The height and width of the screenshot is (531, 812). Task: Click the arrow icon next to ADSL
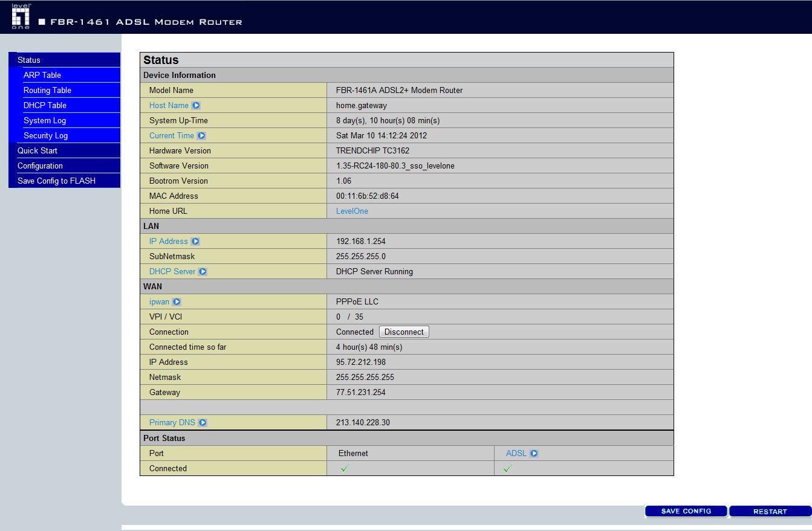coord(534,454)
